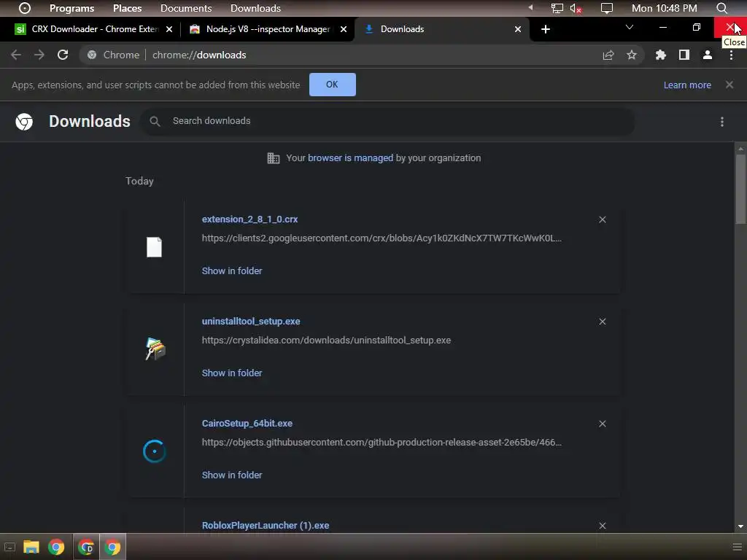747x560 pixels.
Task: Switch to Node.js V8 --inspector Manager tab
Action: pyautogui.click(x=267, y=29)
